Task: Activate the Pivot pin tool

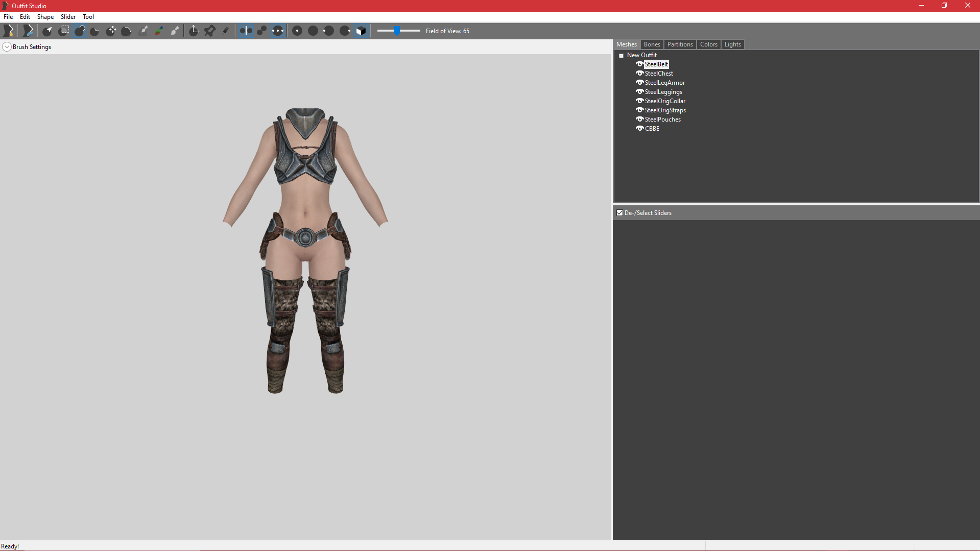Action: click(x=210, y=31)
